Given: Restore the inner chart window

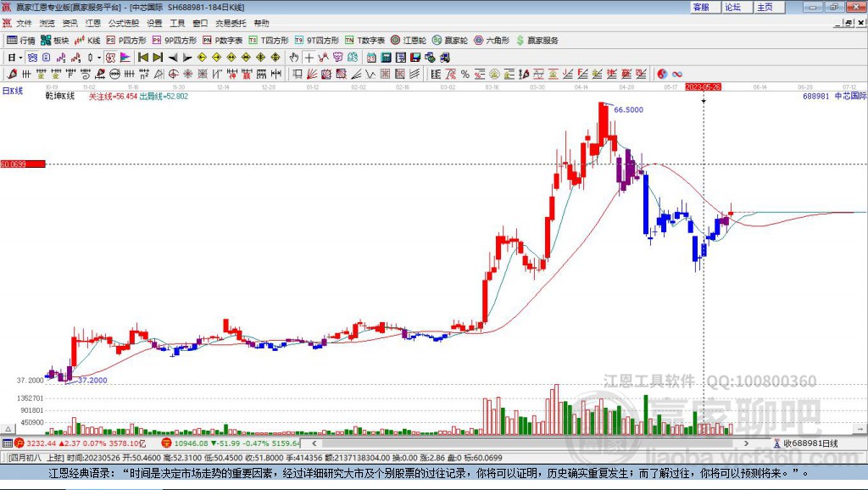Looking at the screenshot, I should 850,23.
